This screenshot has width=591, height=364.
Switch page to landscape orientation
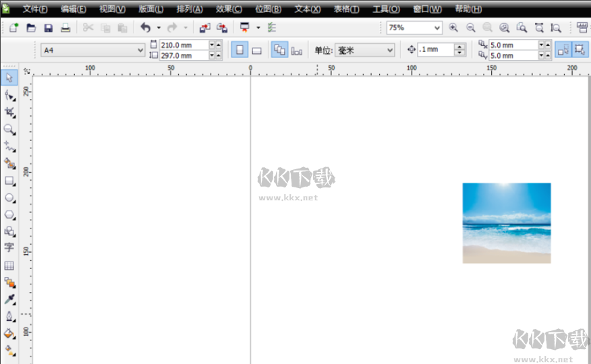257,50
